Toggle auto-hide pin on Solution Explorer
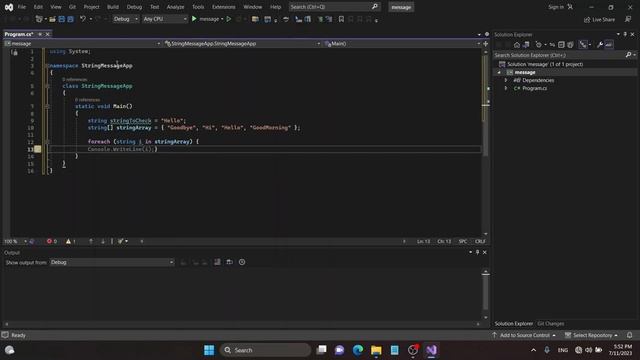This screenshot has height=360, width=640. pos(625,34)
